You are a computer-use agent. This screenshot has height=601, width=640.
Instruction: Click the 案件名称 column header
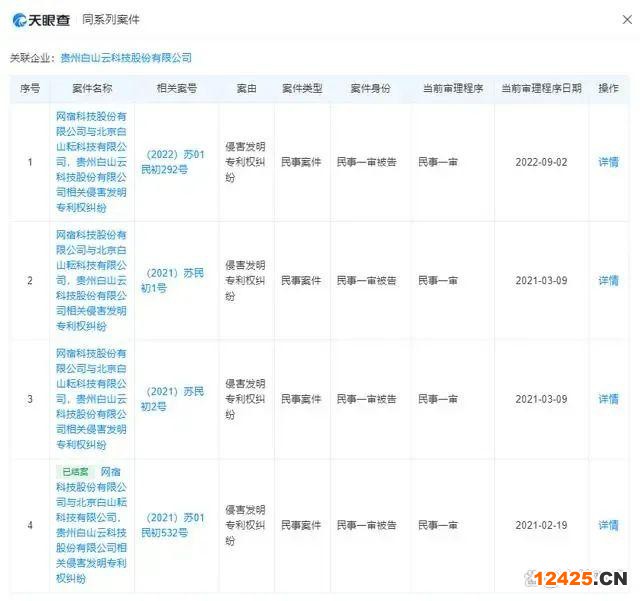(92, 88)
